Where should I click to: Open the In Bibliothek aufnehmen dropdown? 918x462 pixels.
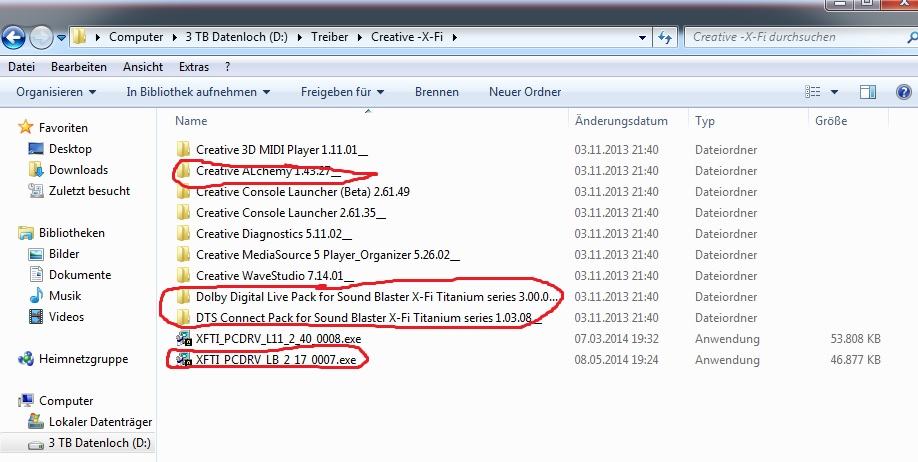pyautogui.click(x=198, y=92)
